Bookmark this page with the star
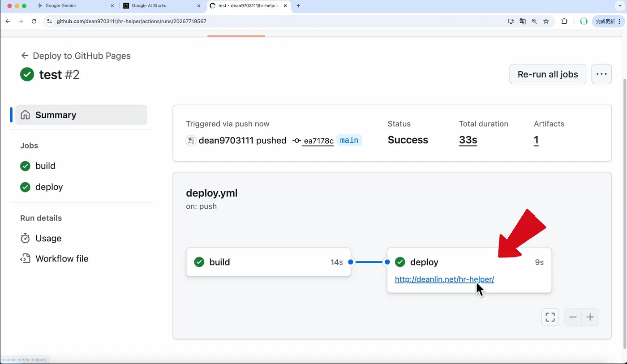The image size is (627, 364). (546, 21)
